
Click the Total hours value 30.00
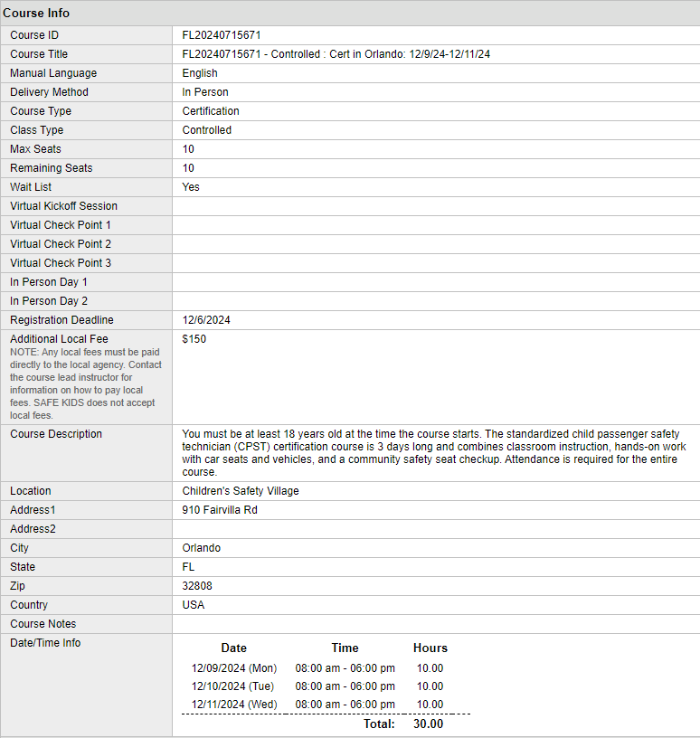[429, 724]
